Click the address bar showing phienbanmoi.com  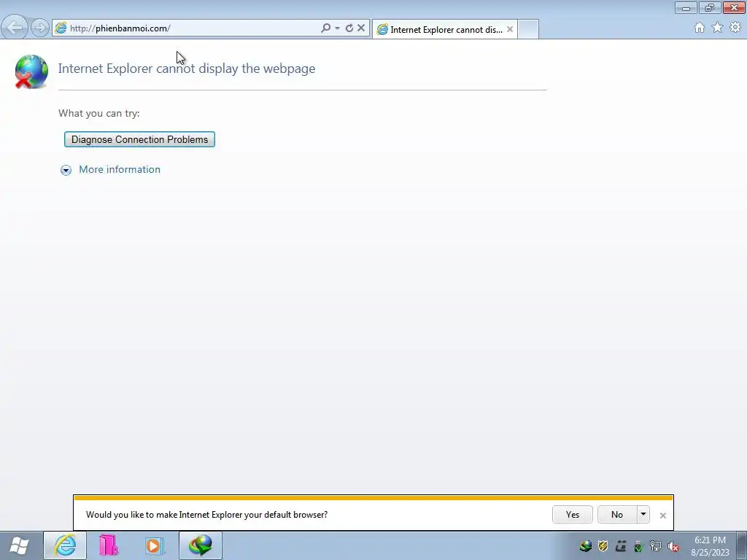pos(190,28)
